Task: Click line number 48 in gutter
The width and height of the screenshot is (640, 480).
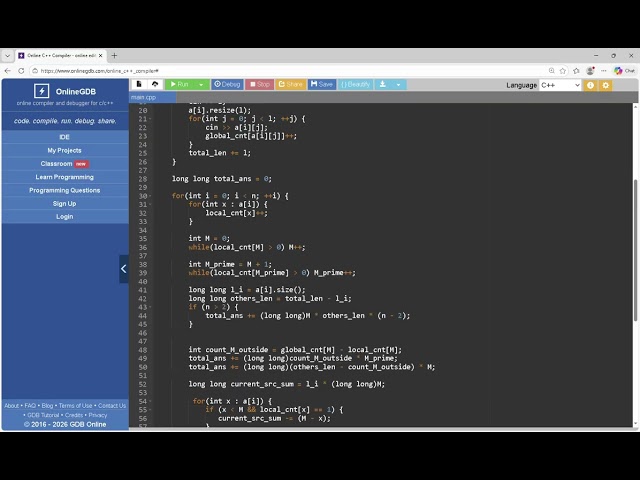Action: [x=142, y=350]
